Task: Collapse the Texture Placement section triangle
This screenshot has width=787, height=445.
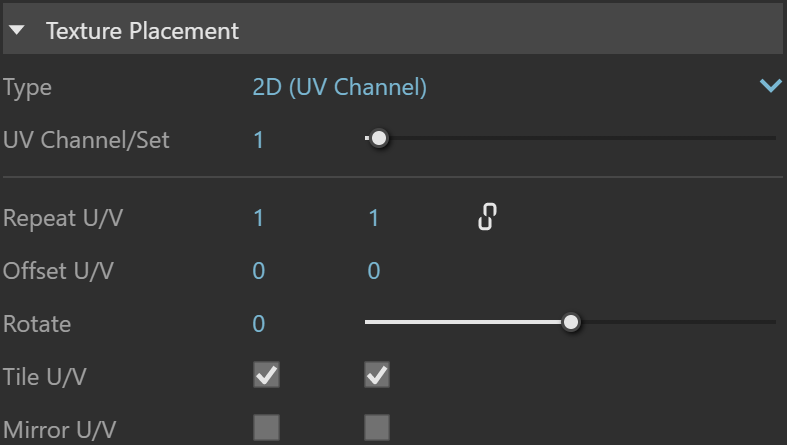Action: tap(17, 30)
